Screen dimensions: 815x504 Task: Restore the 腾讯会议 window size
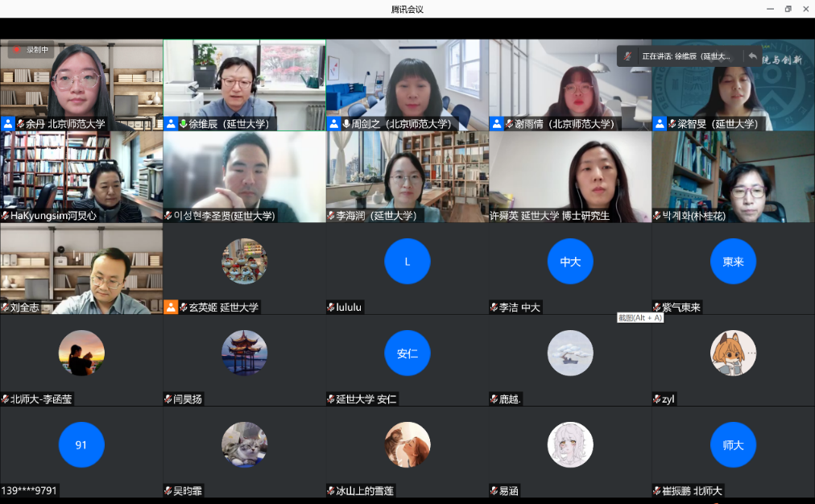[788, 9]
